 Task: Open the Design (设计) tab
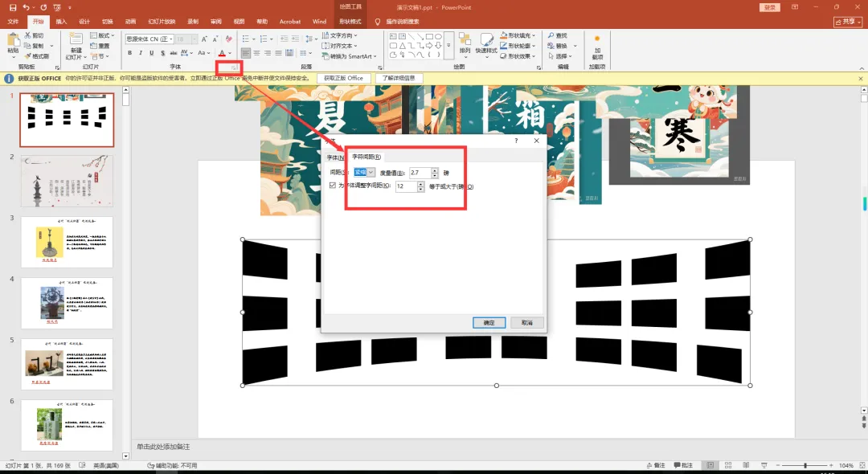tap(84, 22)
